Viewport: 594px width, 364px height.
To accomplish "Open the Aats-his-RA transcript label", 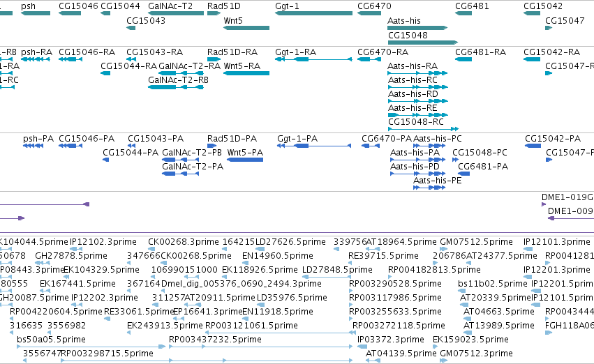I will 413,66.
